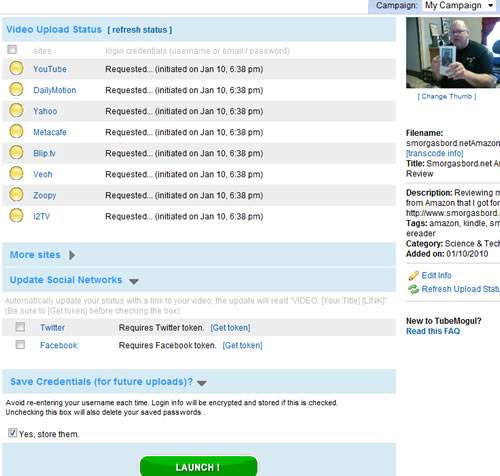Open the Veoh site link
This screenshot has height=476, width=500.
tap(43, 174)
